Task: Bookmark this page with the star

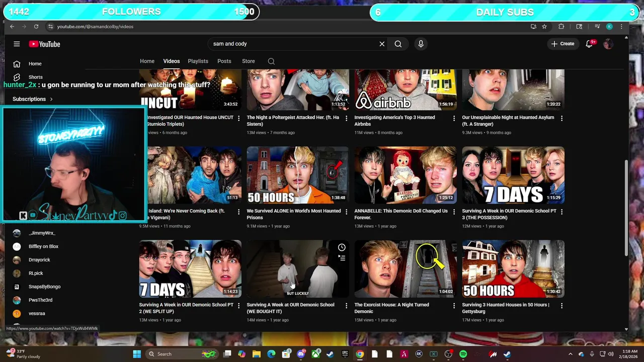Action: pos(544,26)
